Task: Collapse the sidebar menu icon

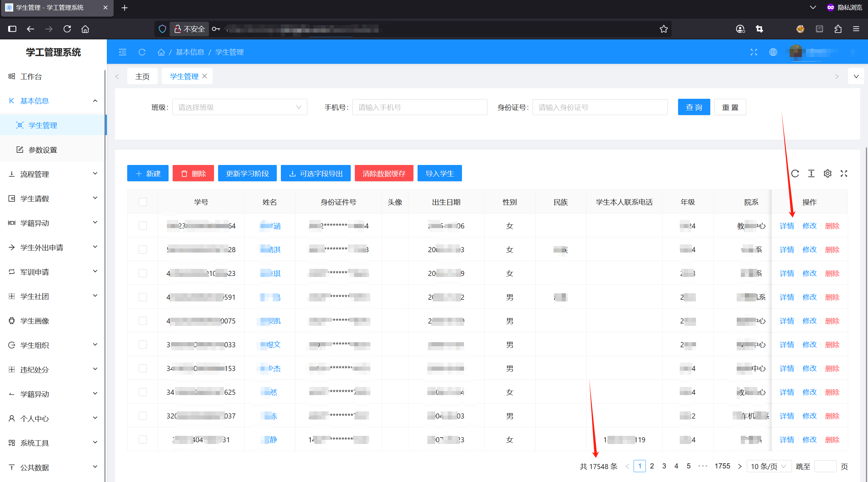Action: coord(122,52)
